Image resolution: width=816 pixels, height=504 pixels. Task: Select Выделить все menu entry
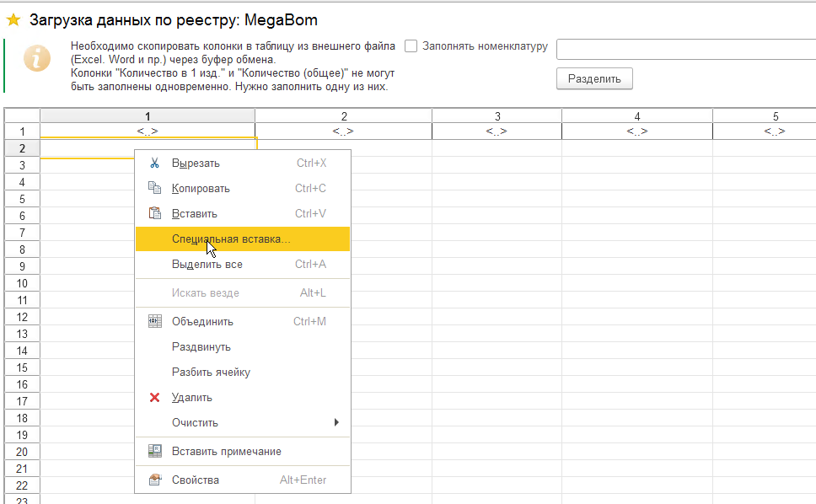[207, 265]
